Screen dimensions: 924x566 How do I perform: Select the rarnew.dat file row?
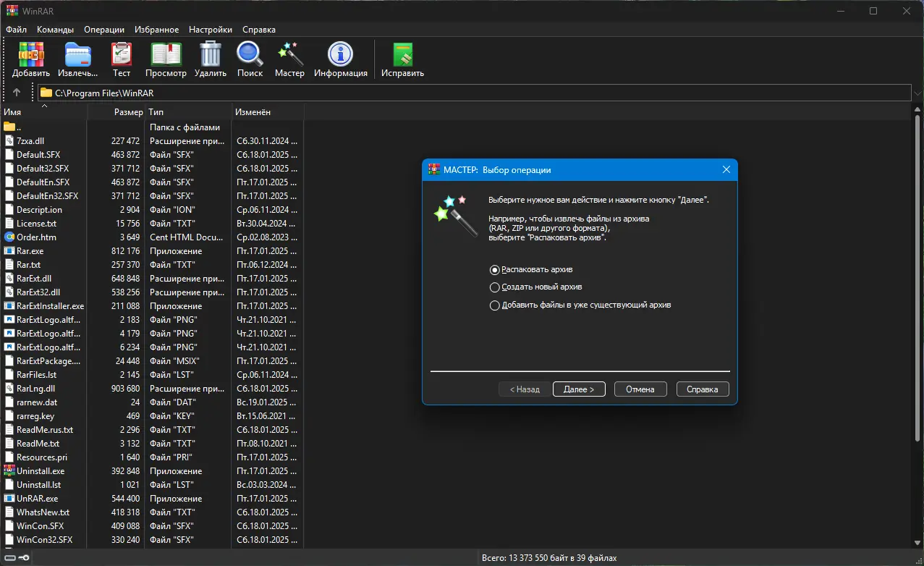[x=152, y=402]
